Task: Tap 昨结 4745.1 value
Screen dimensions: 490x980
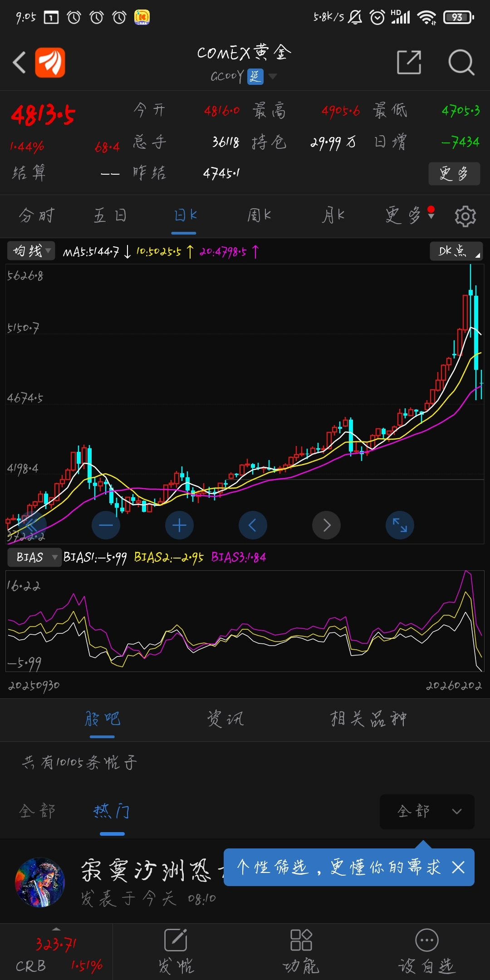Action: [x=221, y=173]
